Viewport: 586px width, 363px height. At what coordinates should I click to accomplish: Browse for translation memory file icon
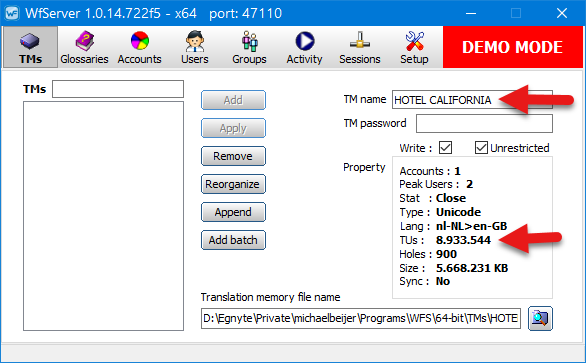540,318
